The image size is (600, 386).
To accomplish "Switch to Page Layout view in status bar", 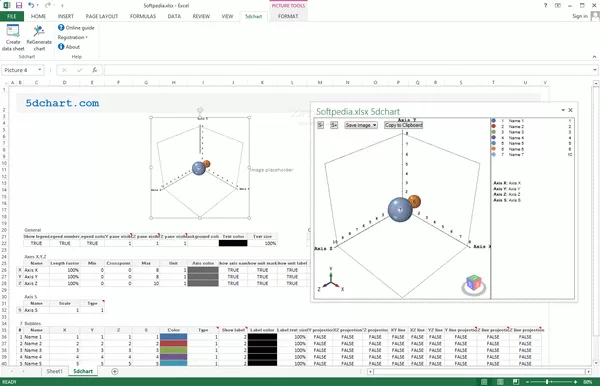I will 500,382.
